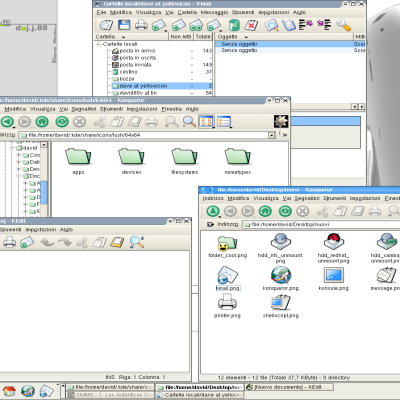This screenshot has width=400, height=400.
Task: Select the shellscript.png file
Action: [x=281, y=307]
